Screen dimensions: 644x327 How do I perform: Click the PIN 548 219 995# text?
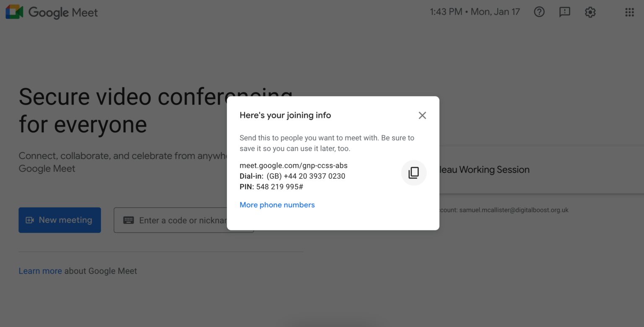(279, 187)
